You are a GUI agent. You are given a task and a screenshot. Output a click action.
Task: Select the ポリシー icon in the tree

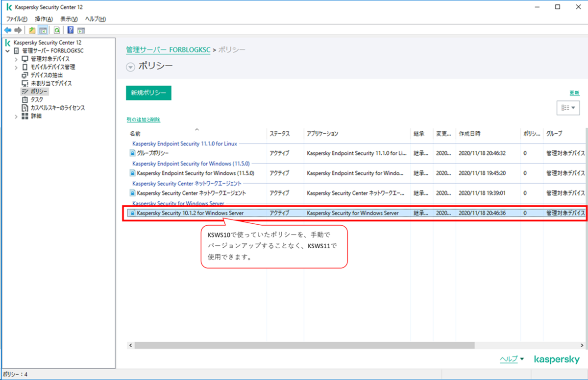click(x=25, y=92)
